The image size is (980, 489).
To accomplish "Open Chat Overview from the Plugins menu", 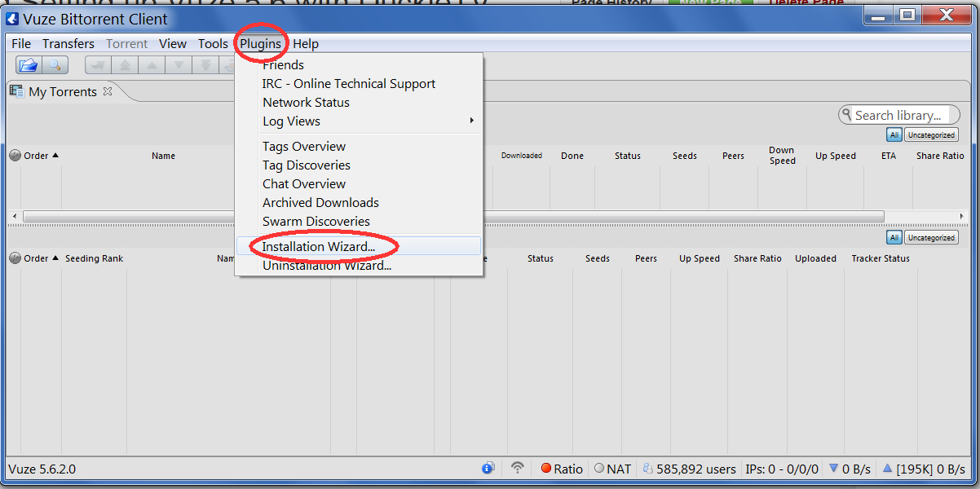I will click(x=359, y=183).
